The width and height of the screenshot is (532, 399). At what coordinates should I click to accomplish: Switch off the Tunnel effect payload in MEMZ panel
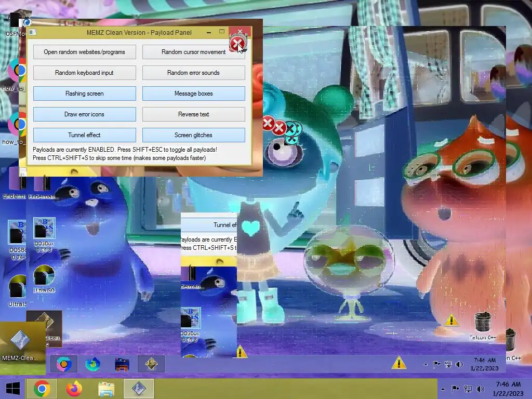[x=85, y=135]
